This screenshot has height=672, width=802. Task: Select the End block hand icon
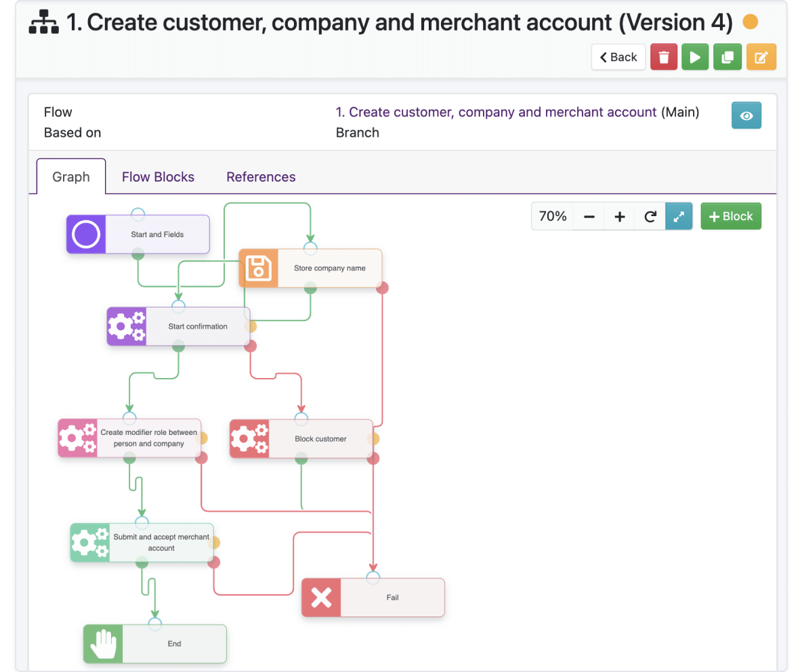tap(104, 644)
